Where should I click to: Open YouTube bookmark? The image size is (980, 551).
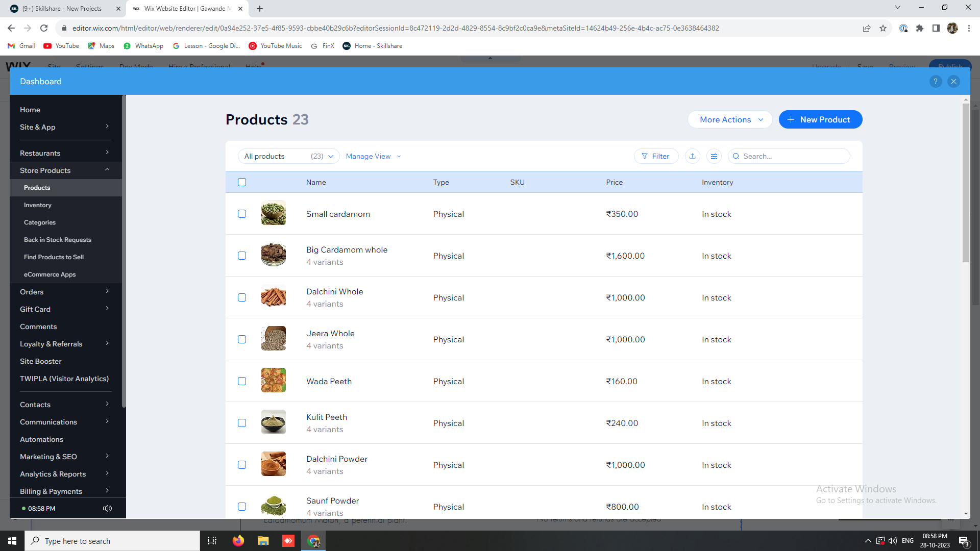pos(61,46)
